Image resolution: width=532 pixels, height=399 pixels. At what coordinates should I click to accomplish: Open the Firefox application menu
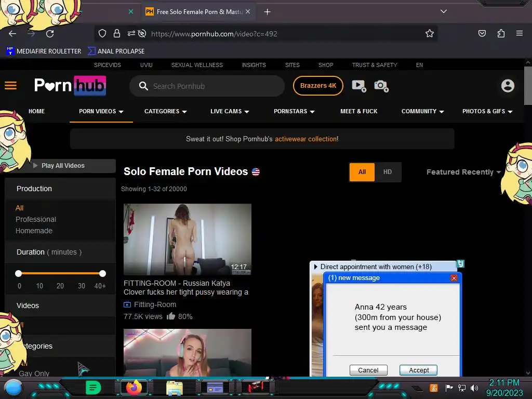tap(520, 33)
